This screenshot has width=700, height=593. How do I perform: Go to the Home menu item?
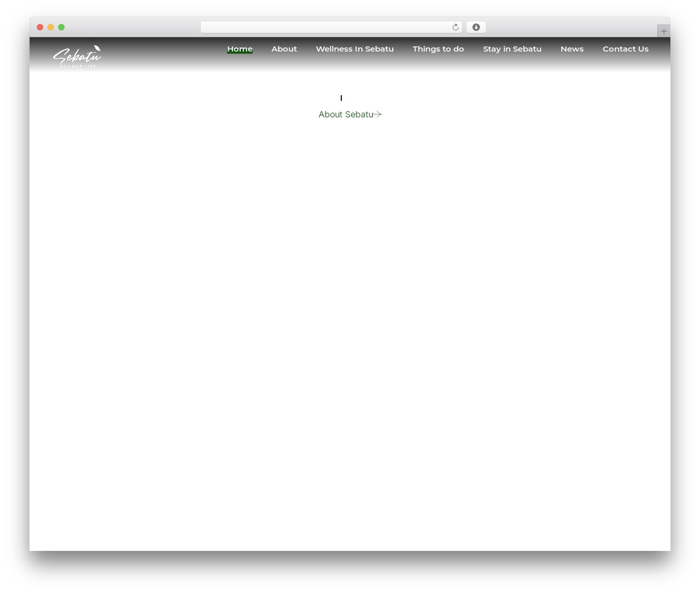click(x=240, y=49)
